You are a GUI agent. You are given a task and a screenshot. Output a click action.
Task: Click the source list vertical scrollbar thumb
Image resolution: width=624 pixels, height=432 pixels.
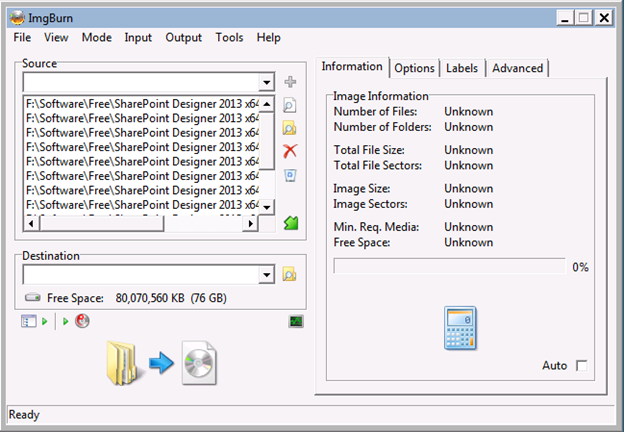267,141
